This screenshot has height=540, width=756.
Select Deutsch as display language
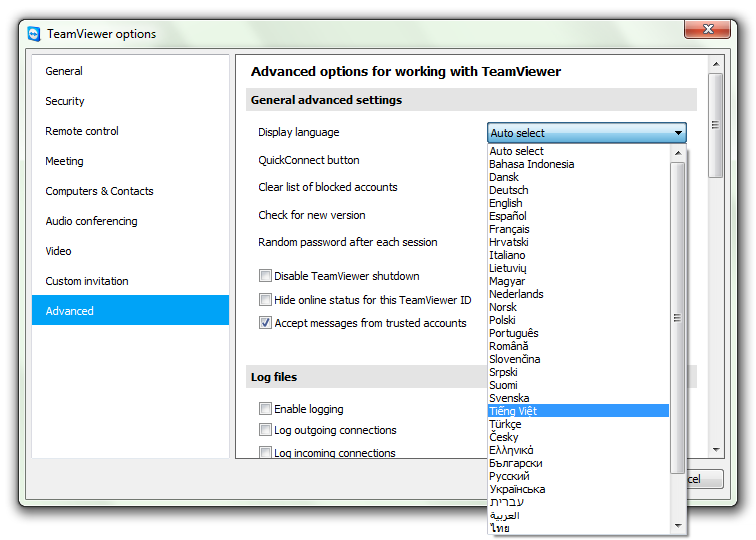coord(579,190)
